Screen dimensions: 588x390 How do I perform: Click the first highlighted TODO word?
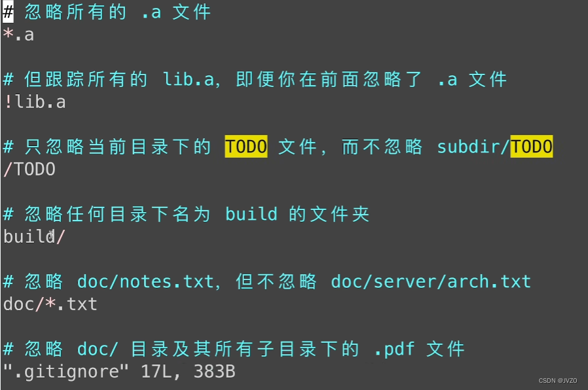246,146
